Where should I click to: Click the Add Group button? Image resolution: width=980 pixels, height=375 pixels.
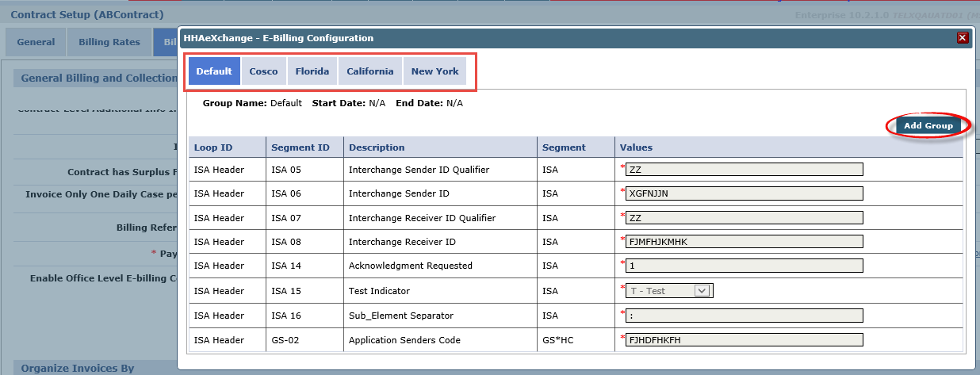pos(928,125)
